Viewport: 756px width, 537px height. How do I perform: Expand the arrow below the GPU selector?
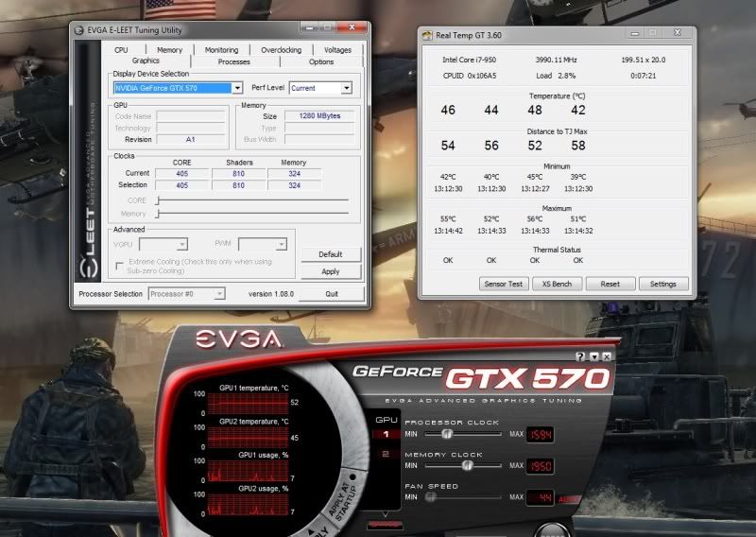pos(386,515)
